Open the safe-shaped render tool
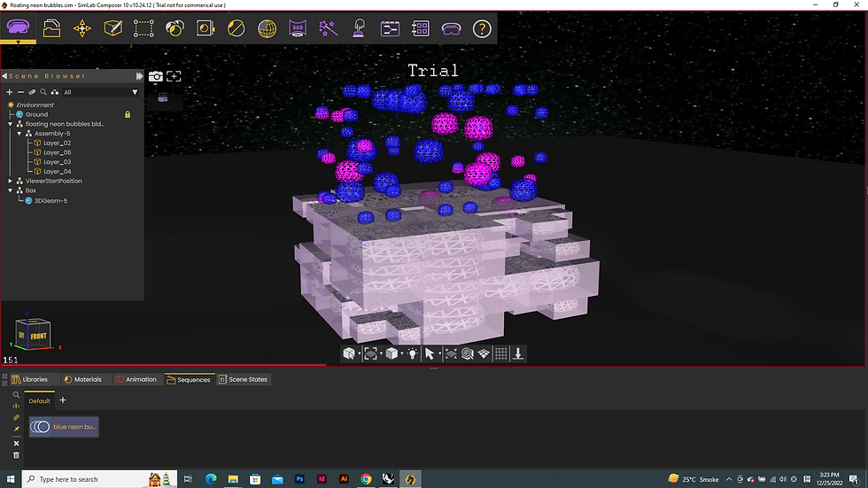The image size is (868, 488). point(205,28)
